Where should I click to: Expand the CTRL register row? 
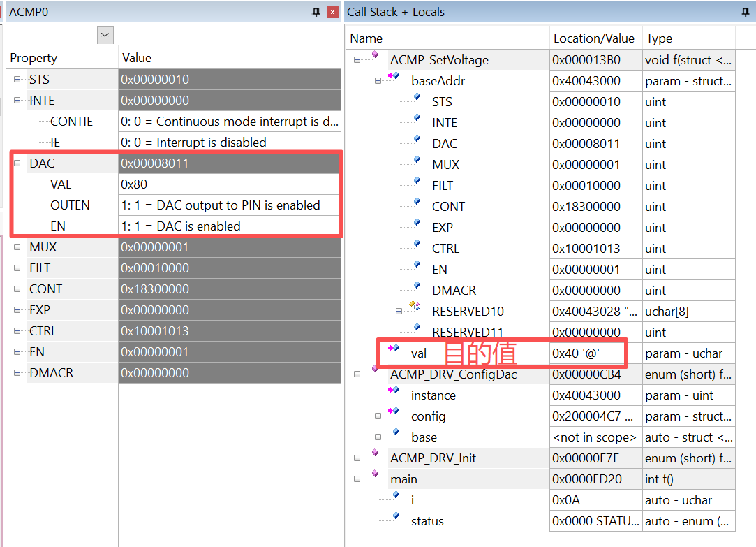click(x=17, y=331)
